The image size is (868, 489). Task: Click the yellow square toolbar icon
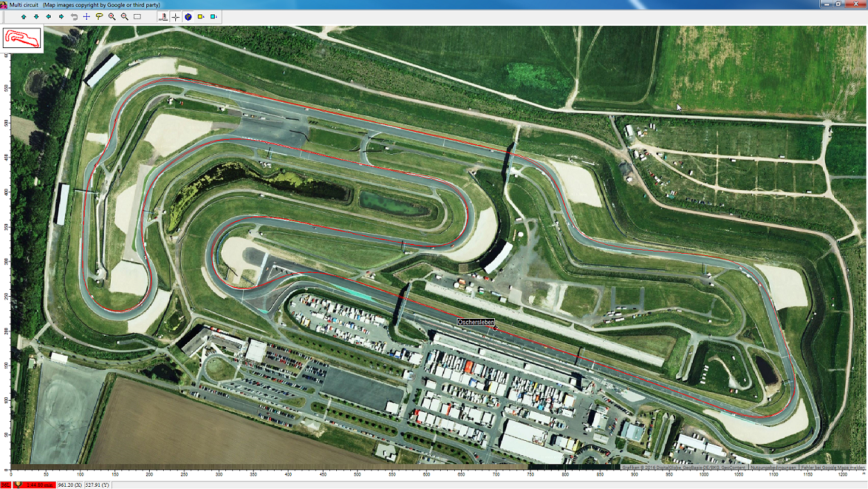pyautogui.click(x=201, y=16)
